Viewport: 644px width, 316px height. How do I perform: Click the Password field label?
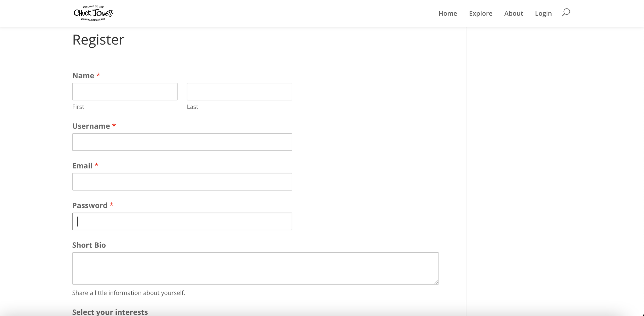point(90,205)
